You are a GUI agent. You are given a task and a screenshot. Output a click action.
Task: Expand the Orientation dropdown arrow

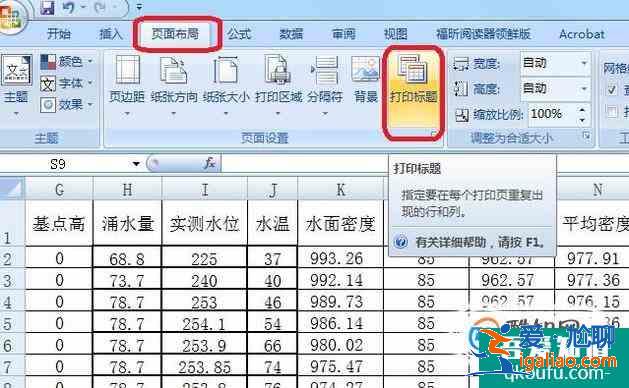click(x=174, y=114)
